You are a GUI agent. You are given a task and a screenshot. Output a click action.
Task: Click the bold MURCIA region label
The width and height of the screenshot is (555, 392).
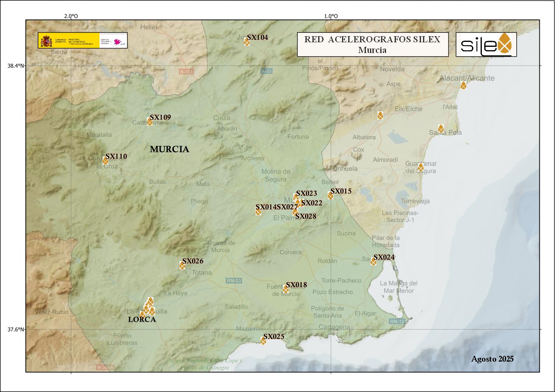click(169, 149)
